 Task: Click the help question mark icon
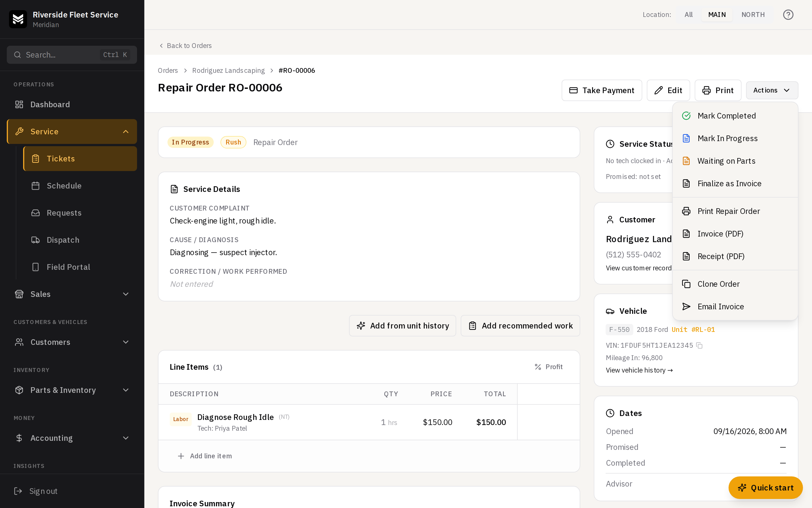coord(788,15)
